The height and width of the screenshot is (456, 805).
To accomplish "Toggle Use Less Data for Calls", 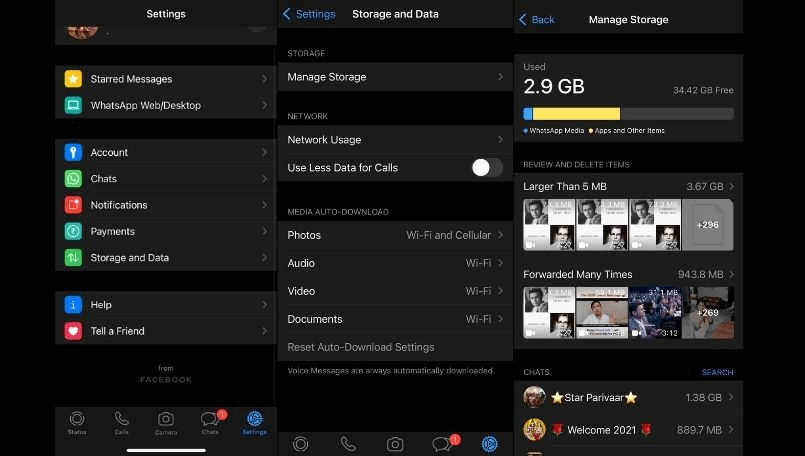I will [487, 168].
